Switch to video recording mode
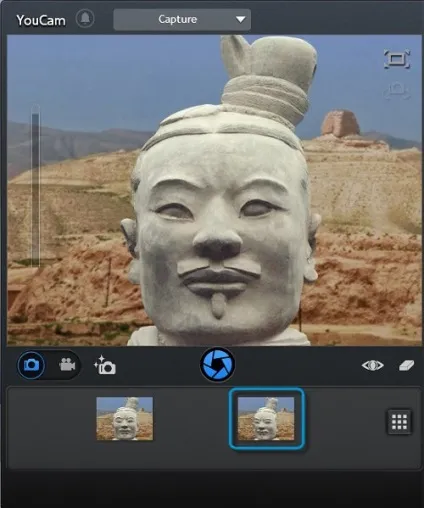 [x=67, y=365]
